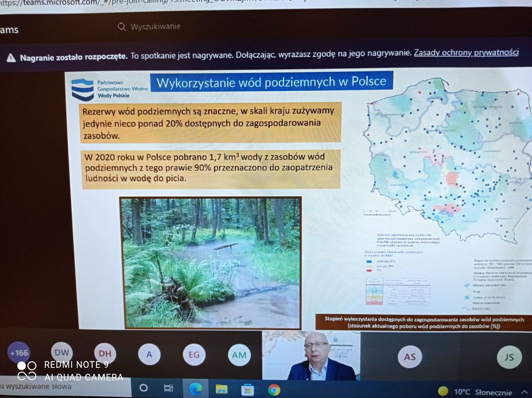Launch Google Chrome from the taskbar
This screenshot has height=398, width=532.
pos(274,390)
